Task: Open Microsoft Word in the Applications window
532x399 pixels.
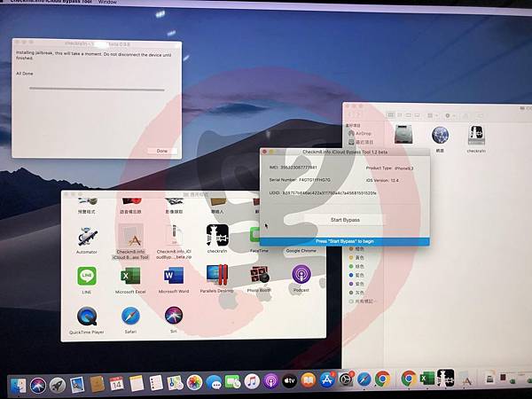Action: tap(174, 275)
